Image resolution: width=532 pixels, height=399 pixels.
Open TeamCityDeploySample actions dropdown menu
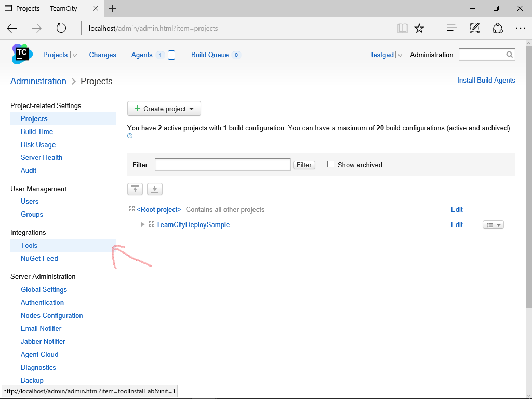pos(493,224)
